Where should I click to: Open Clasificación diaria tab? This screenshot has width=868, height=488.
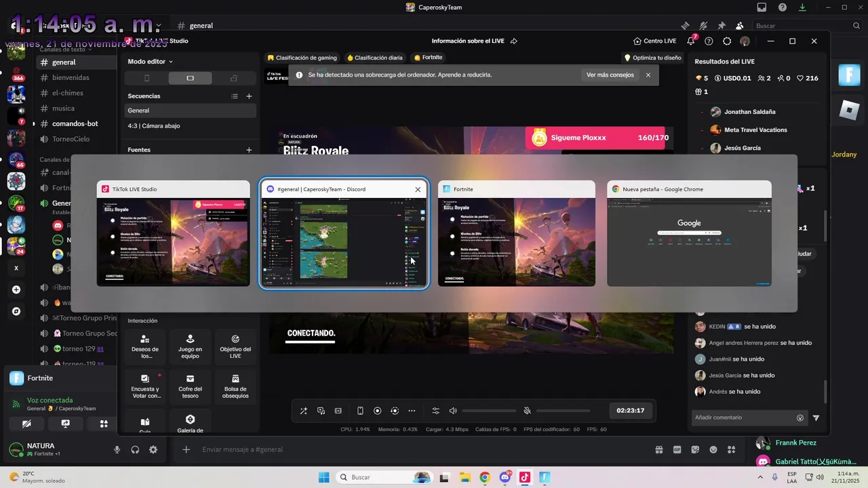pos(375,58)
